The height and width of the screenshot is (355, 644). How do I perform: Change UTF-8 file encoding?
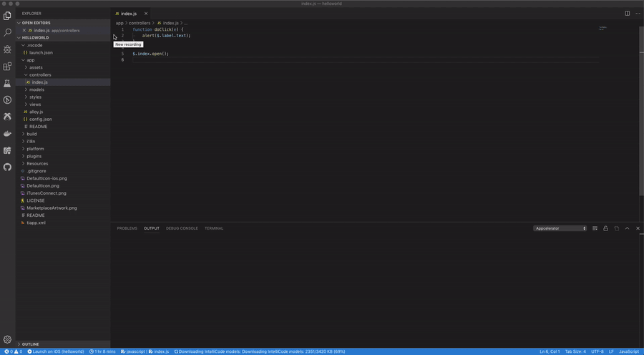[597, 351]
